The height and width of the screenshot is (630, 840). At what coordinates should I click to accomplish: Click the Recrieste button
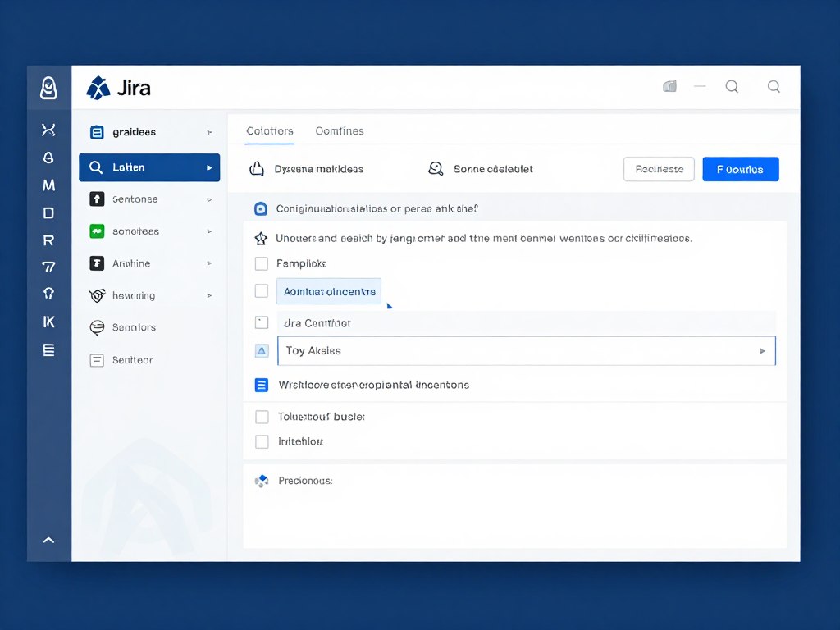659,169
